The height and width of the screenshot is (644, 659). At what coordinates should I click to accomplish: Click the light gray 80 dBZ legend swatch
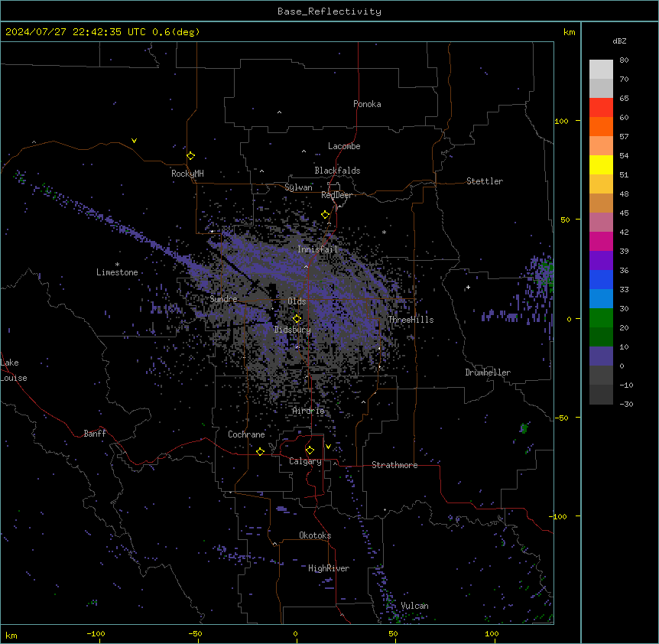pos(601,70)
